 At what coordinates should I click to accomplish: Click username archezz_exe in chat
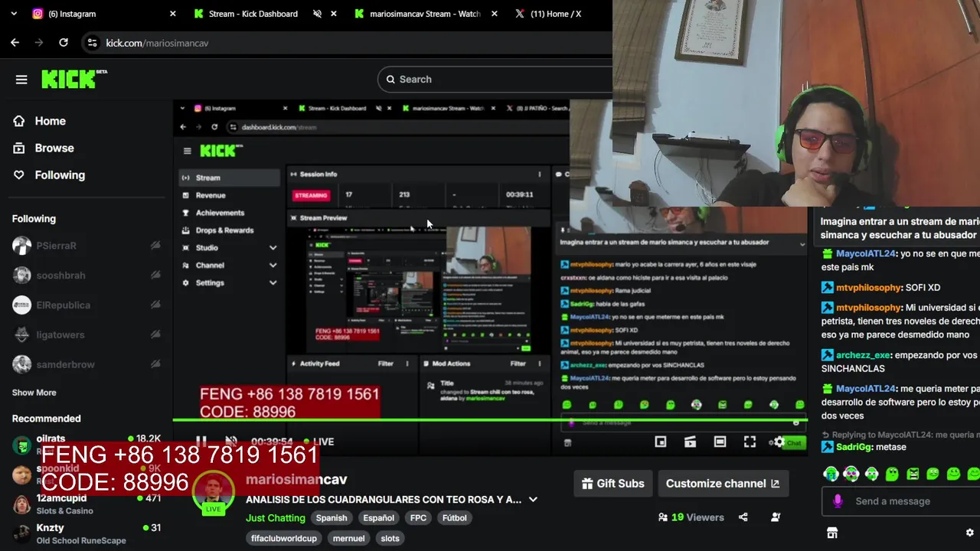click(x=863, y=355)
